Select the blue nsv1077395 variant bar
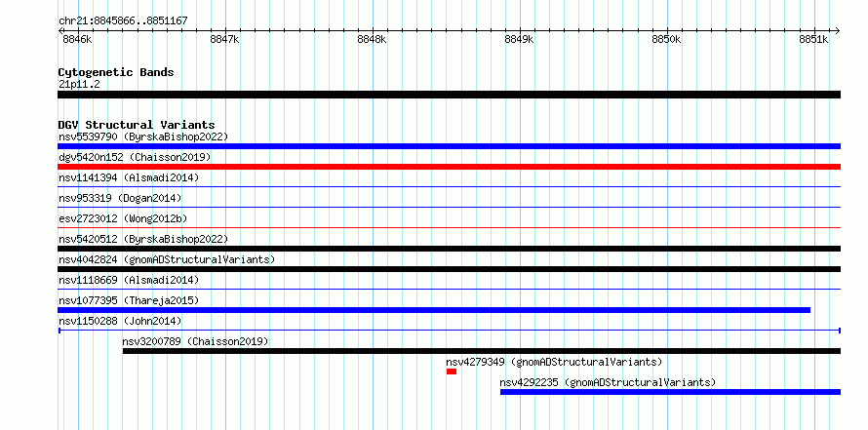This screenshot has width=868, height=430. coord(434,310)
